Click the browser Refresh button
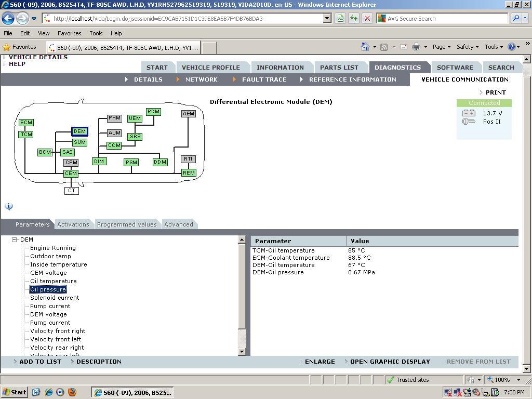This screenshot has width=532, height=399. pos(353,19)
